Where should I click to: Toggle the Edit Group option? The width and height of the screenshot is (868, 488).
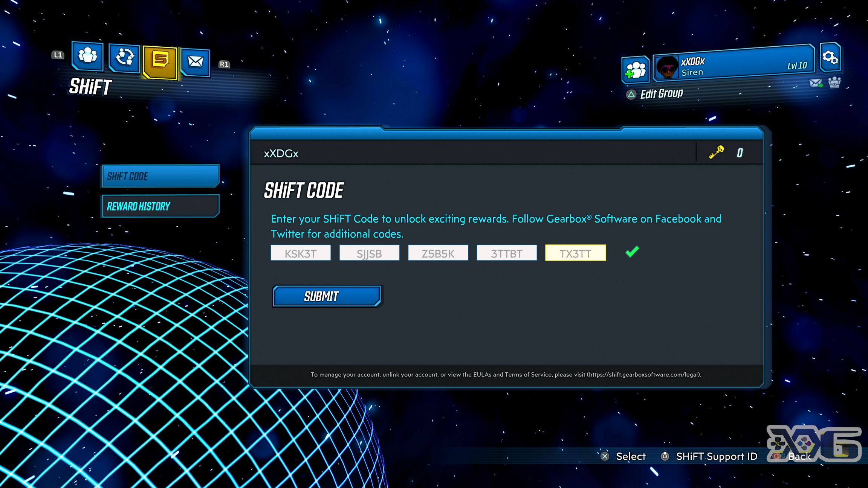(661, 93)
